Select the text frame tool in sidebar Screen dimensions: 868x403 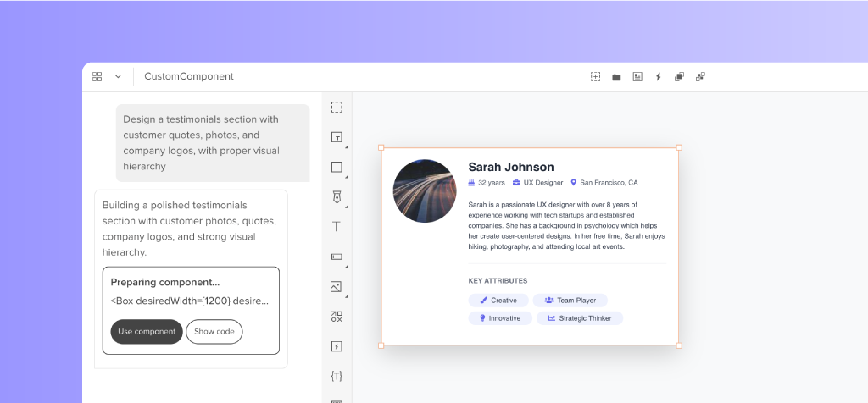pos(337,138)
